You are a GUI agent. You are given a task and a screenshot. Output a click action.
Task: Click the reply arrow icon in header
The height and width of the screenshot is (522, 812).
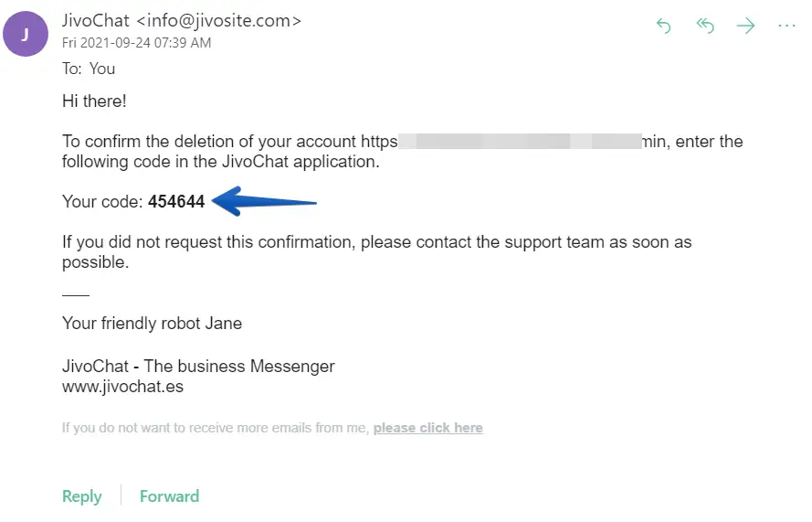click(x=664, y=27)
